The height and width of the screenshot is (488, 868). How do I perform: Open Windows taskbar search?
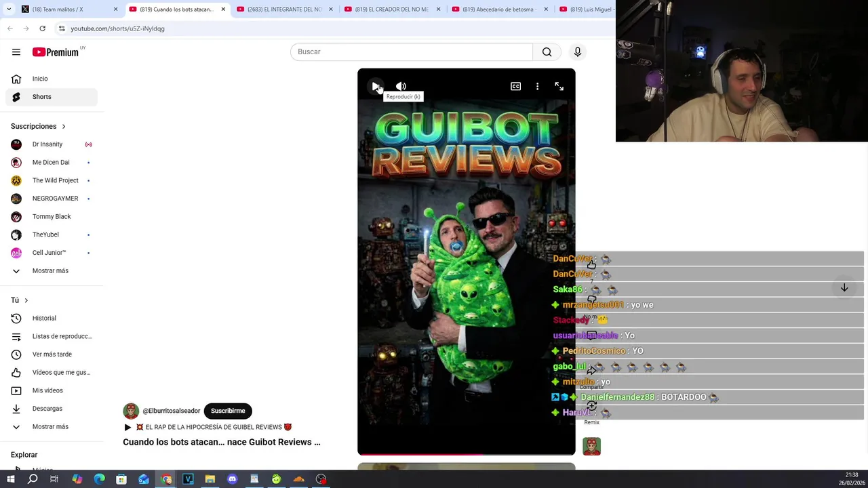(x=33, y=479)
